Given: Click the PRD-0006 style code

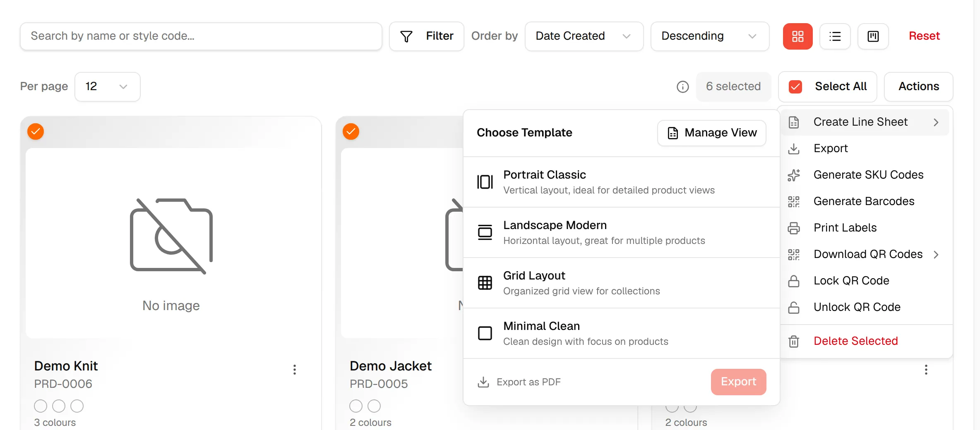Looking at the screenshot, I should click(63, 384).
